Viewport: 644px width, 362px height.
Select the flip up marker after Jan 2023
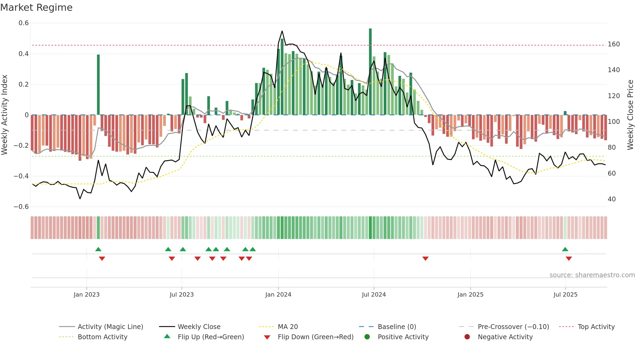[x=98, y=249]
